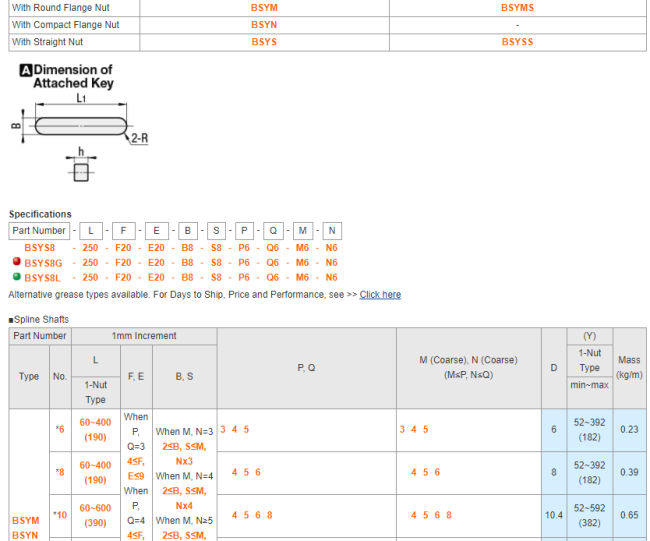Click the green dot icon beside BSYS8L
650x541 pixels.
(15, 277)
